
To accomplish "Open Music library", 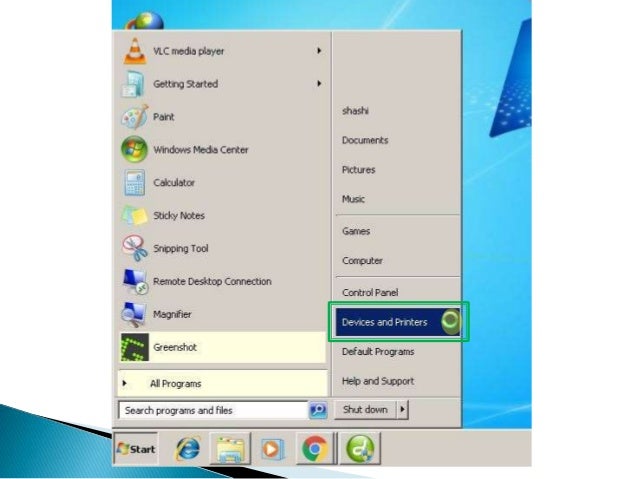I will click(398, 199).
